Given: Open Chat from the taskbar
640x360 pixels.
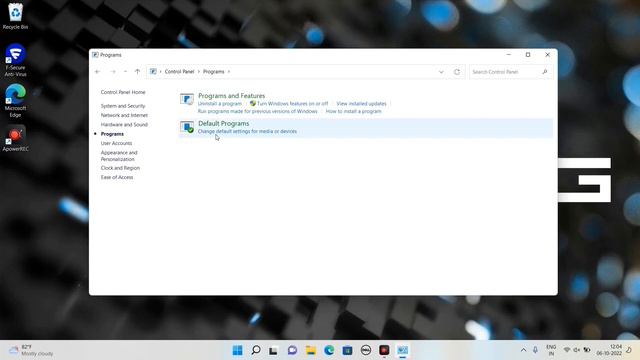Looking at the screenshot, I should (x=292, y=350).
